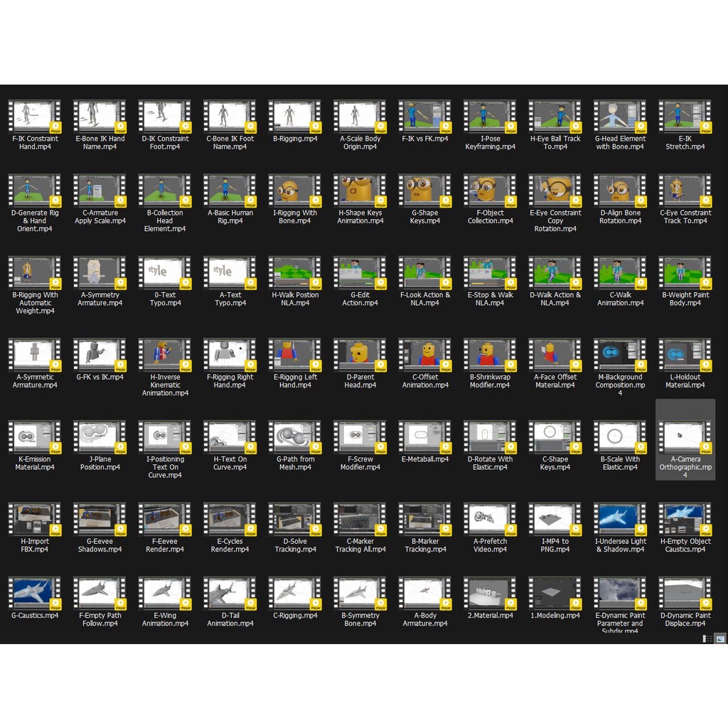Image resolution: width=728 pixels, height=728 pixels.
Task: Click the F-Object Collection.mp4 filename
Action: [x=490, y=216]
